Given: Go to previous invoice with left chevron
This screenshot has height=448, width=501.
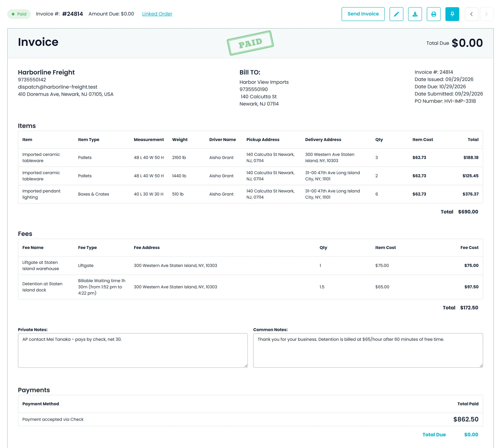Looking at the screenshot, I should point(471,14).
